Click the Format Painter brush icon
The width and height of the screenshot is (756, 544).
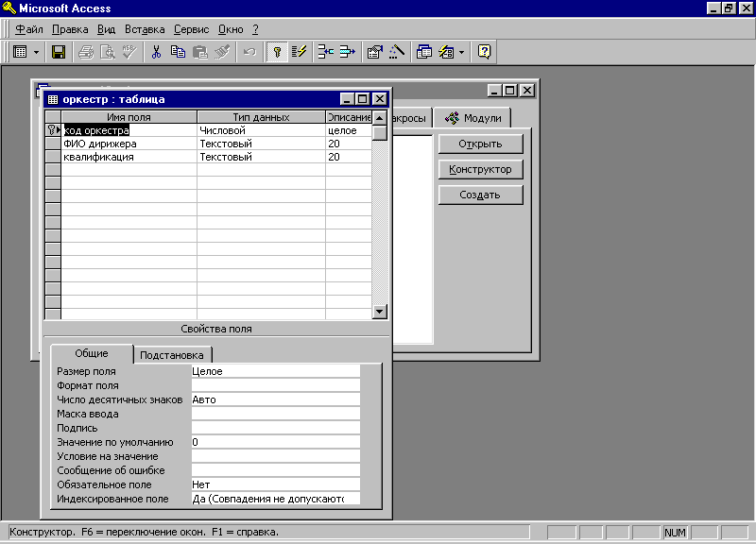pyautogui.click(x=222, y=52)
